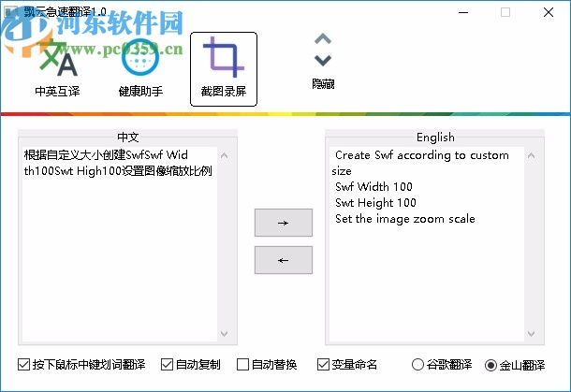
Task: Click the 'Swf Width 100' line
Action: coord(373,187)
